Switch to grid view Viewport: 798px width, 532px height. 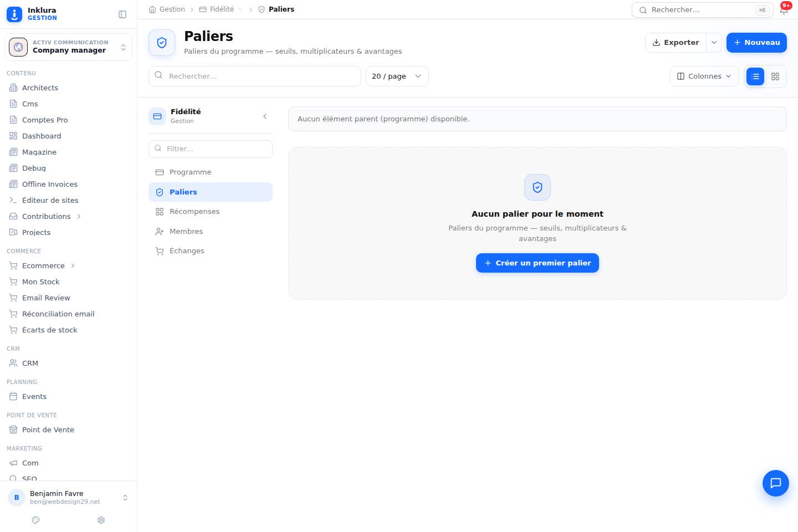click(775, 76)
